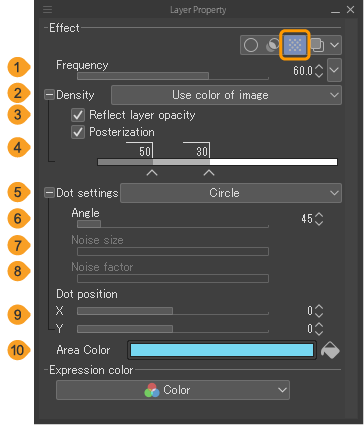
Task: Open the effect icons dropdown arrow
Action: tap(335, 45)
